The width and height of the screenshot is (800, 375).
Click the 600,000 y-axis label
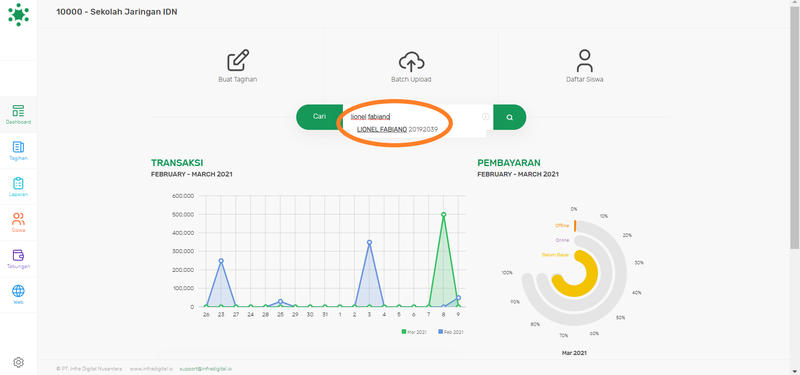coord(184,196)
